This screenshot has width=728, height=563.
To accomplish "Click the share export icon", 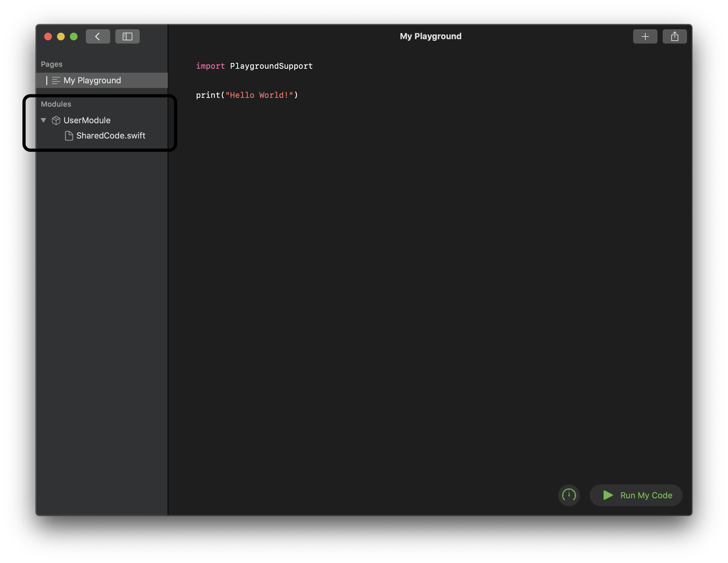I will tap(674, 36).
